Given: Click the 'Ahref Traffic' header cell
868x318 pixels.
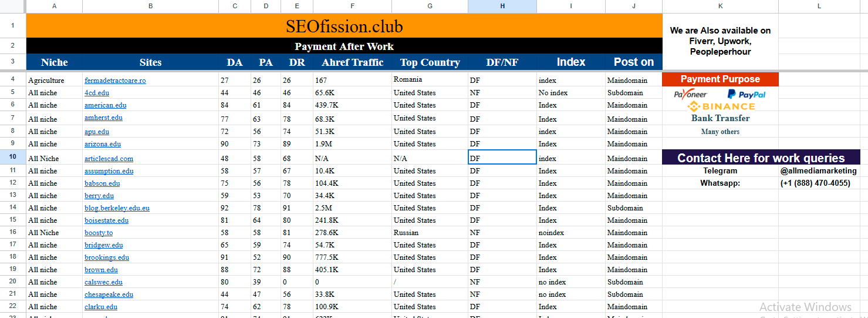Looking at the screenshot, I should click(352, 62).
